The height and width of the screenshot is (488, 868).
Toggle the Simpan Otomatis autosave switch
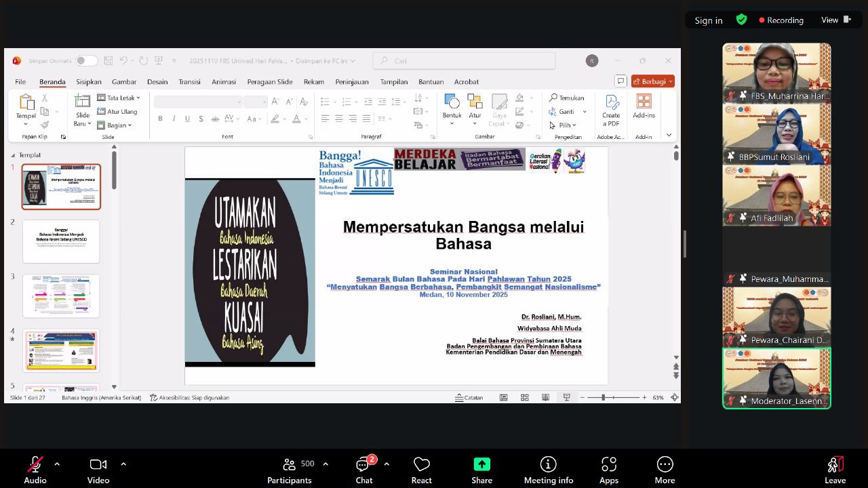point(86,61)
